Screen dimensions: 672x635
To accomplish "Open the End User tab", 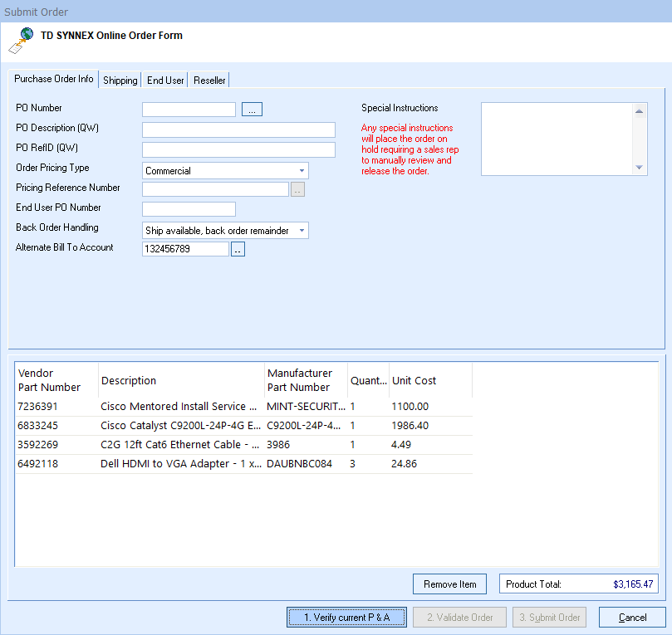I will point(165,81).
